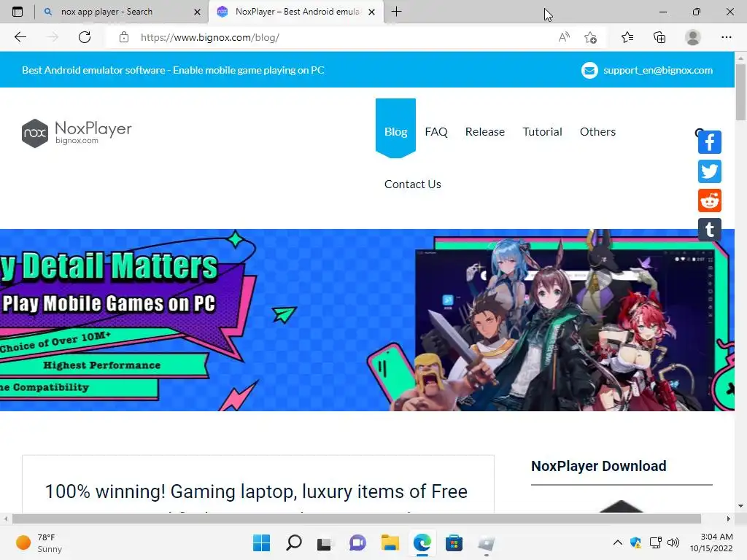The image size is (747, 560).
Task: Open Windows taskbar Search
Action: click(x=293, y=542)
